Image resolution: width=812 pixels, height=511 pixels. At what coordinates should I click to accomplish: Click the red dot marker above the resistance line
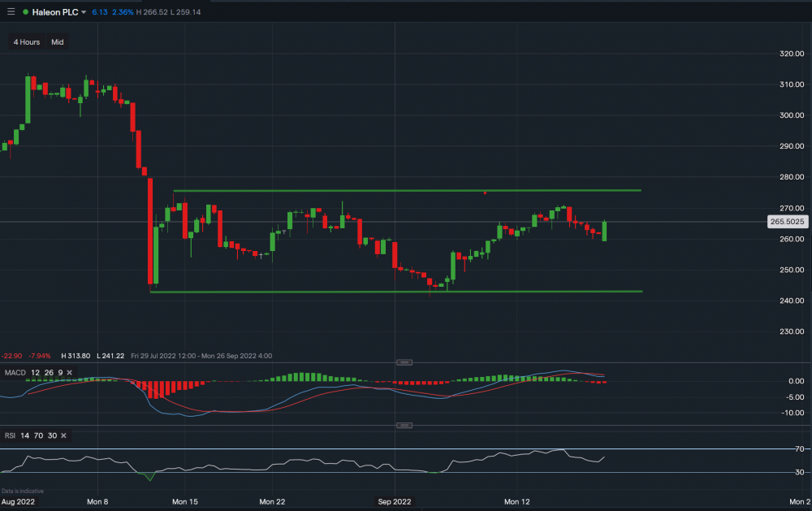(485, 193)
